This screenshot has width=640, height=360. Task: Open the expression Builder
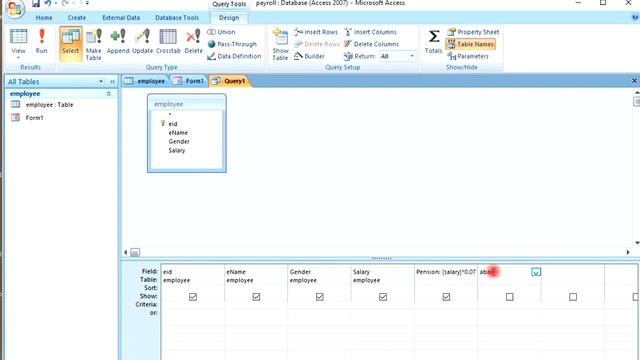pyautogui.click(x=309, y=56)
